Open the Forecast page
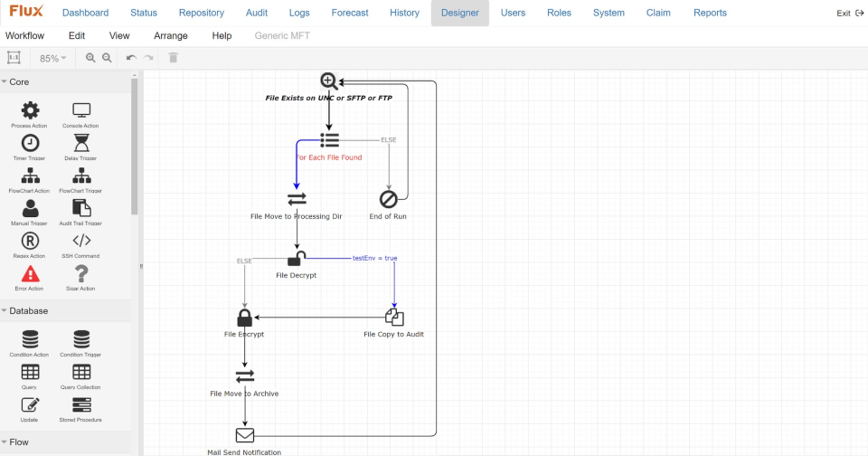 tap(350, 13)
